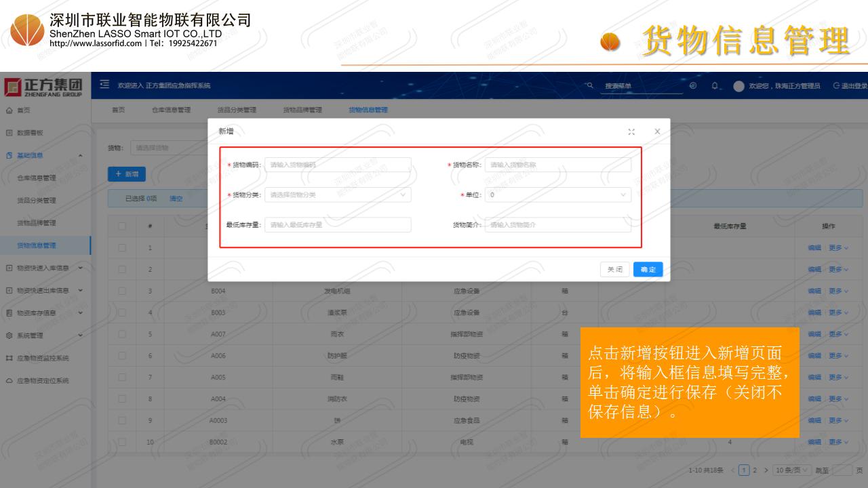Viewport: 868px width, 488px height.
Task: Toggle the select-all checkbox in table header
Action: pyautogui.click(x=122, y=226)
